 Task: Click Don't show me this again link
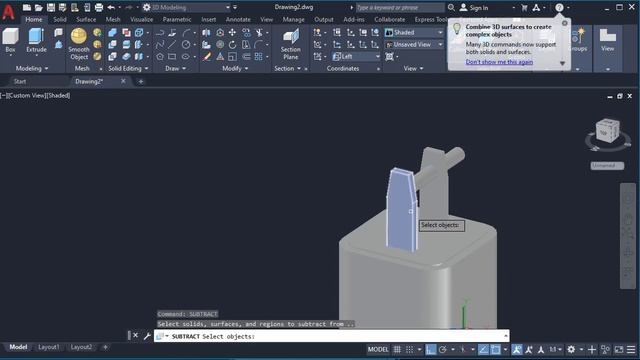click(x=499, y=62)
